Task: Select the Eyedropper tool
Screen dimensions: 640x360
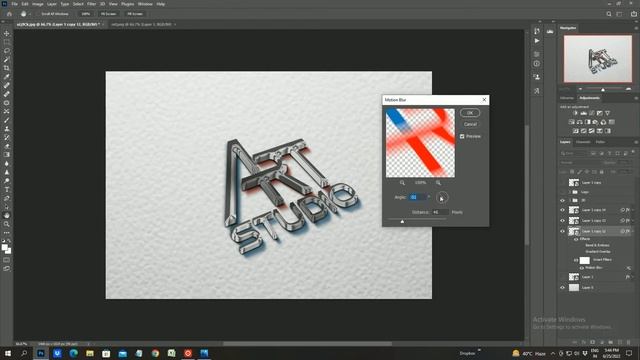Action: pyautogui.click(x=7, y=77)
